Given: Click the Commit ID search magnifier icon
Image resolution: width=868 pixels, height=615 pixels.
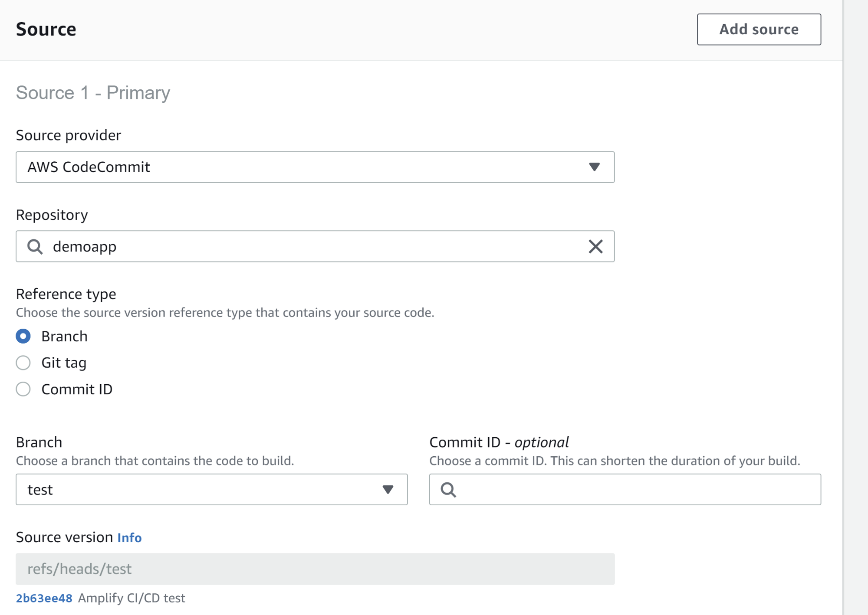Looking at the screenshot, I should 448,489.
